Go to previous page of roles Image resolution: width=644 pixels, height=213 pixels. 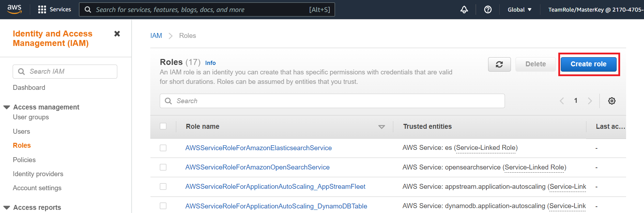tap(562, 101)
